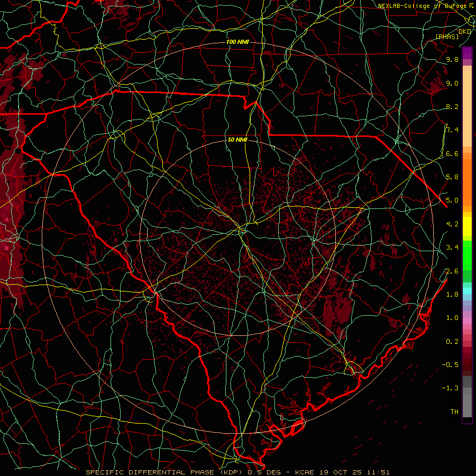
Task: Click the cyan segment of the color bar
Action: pos(467,291)
